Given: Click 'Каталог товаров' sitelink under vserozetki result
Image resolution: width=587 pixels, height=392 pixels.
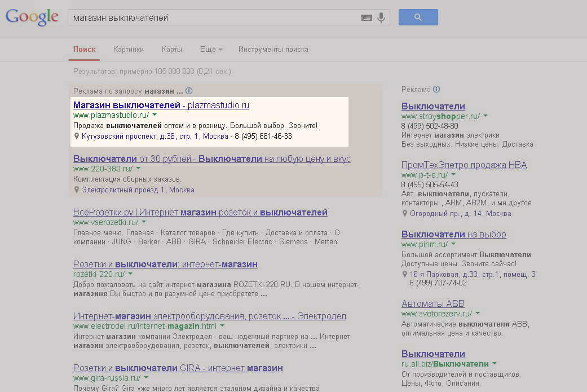Looking at the screenshot, I should point(188,233).
